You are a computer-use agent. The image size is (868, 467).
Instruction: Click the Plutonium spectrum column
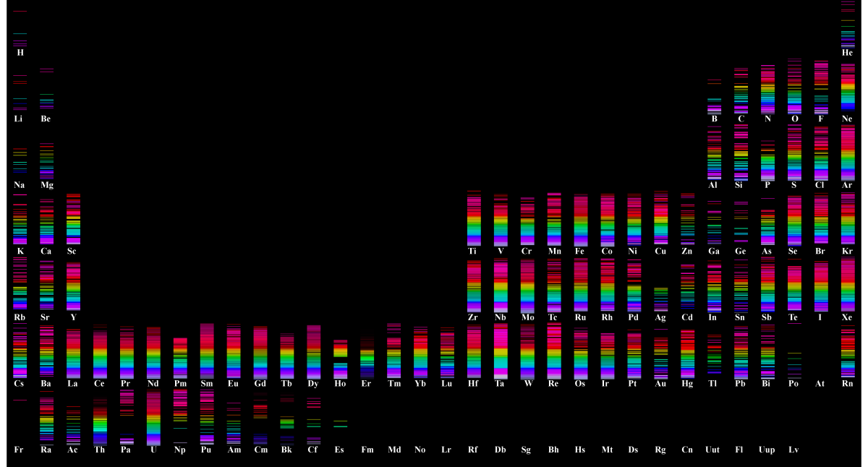(x=206, y=419)
